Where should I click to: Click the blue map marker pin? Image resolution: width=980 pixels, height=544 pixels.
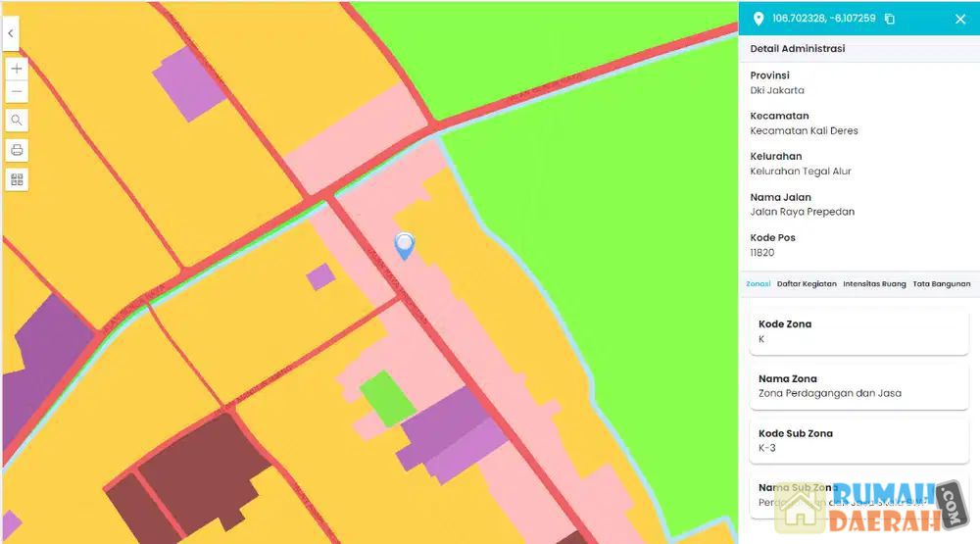point(404,245)
